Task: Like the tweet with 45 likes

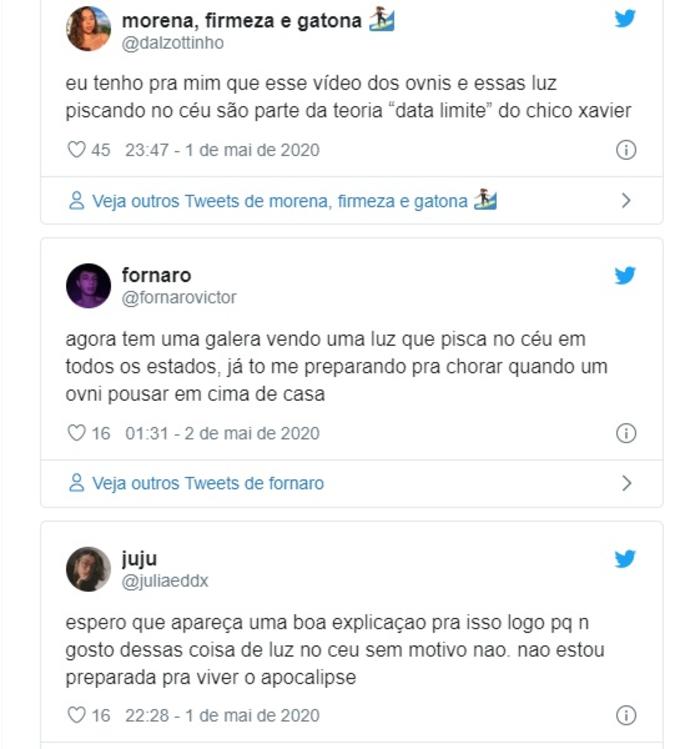Action: click(76, 150)
